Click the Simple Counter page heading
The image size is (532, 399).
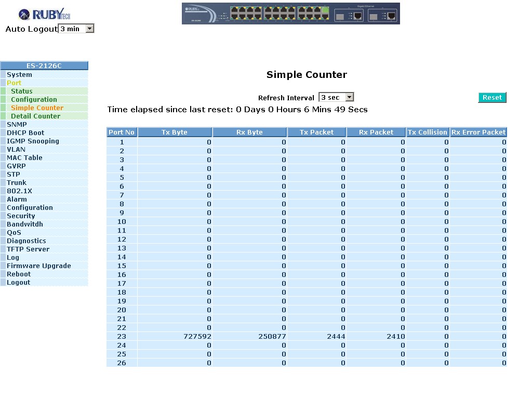coord(307,75)
